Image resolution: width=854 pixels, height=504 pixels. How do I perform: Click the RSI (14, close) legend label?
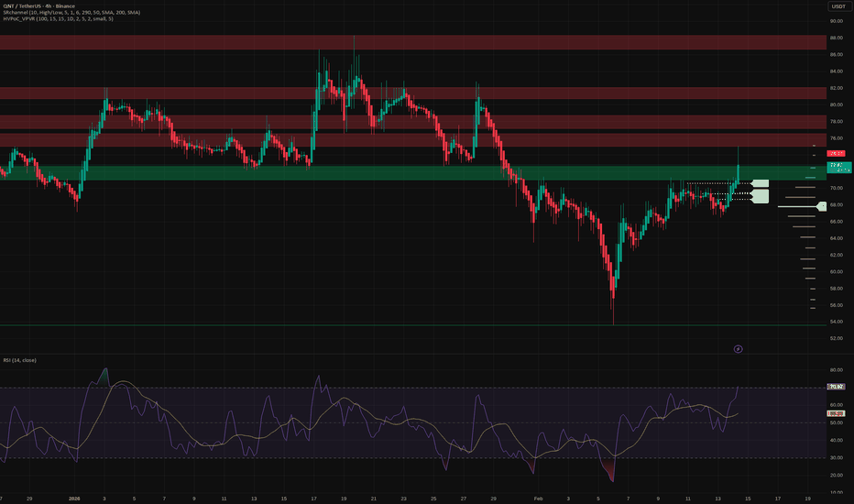(x=19, y=360)
